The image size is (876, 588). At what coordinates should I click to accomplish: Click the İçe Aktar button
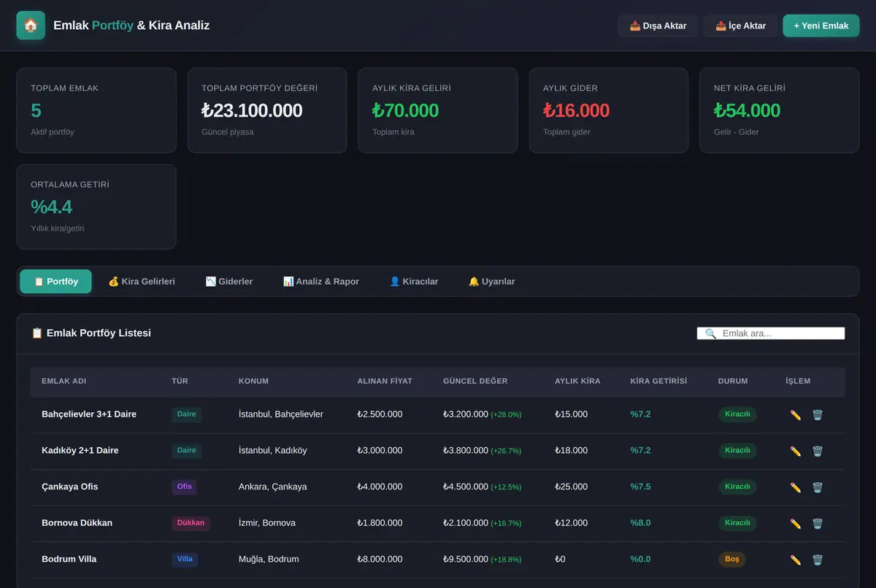(x=740, y=26)
